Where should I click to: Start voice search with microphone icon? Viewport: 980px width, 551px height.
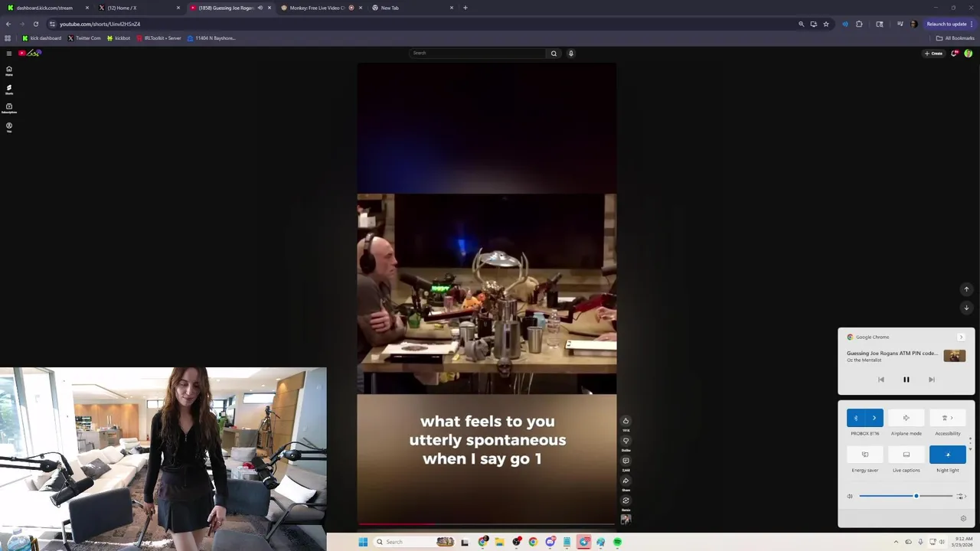coord(570,53)
